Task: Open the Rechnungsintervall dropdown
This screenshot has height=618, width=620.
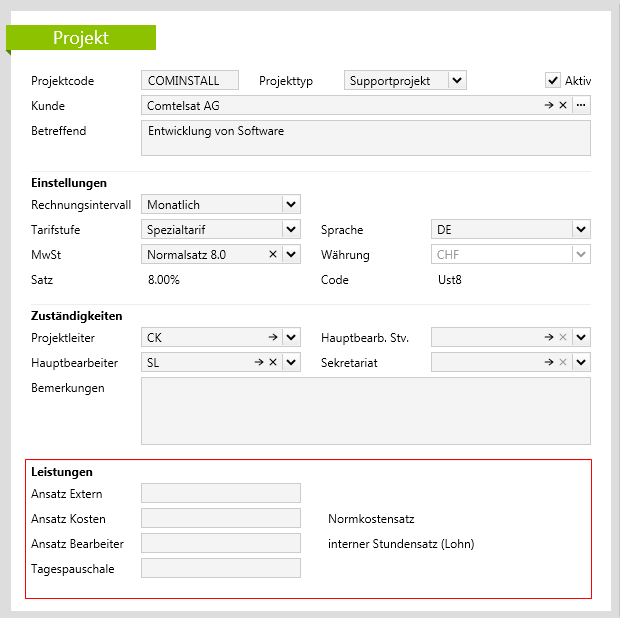Action: tap(291, 205)
